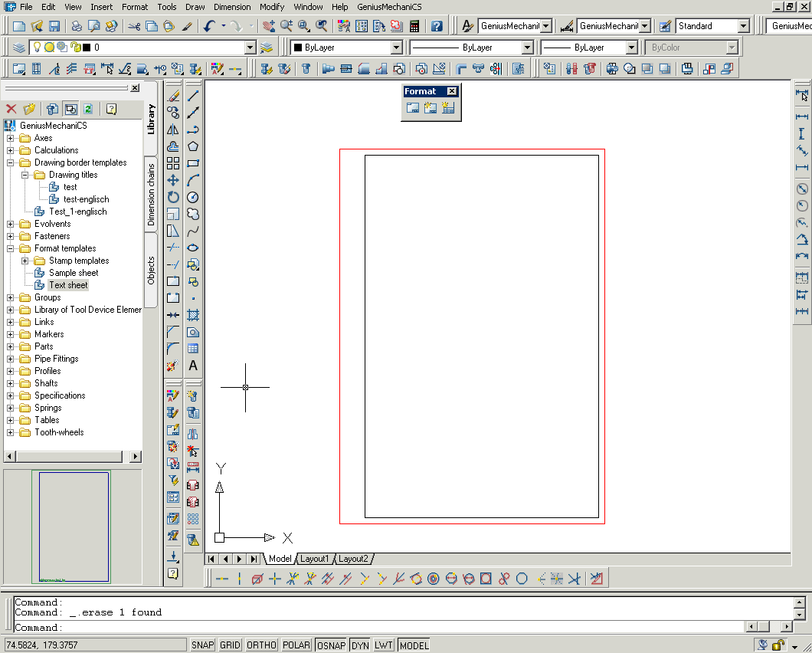Select the Multiline Text A tool
Viewport: 812px width, 653px height.
tap(192, 366)
